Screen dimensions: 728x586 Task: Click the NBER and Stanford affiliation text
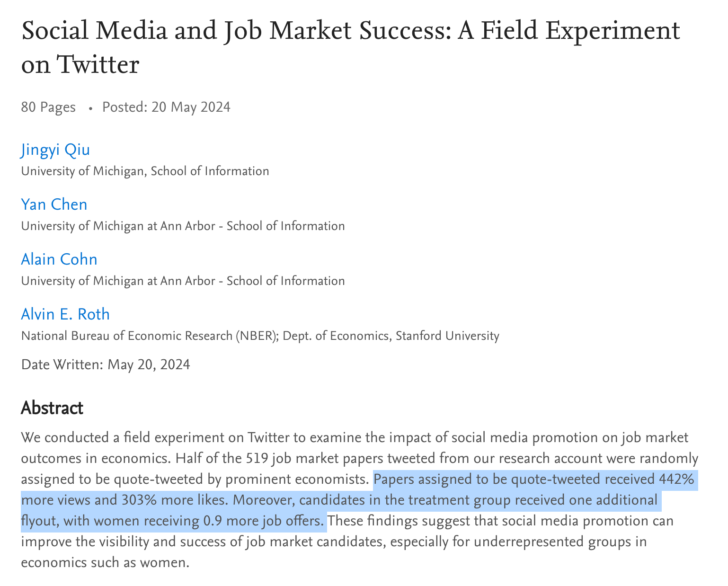coord(260,336)
